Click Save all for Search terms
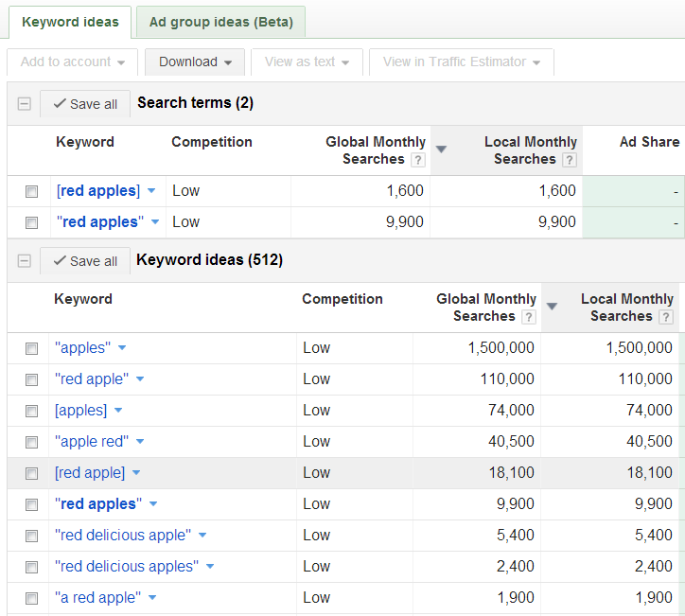685x616 pixels. 85,104
